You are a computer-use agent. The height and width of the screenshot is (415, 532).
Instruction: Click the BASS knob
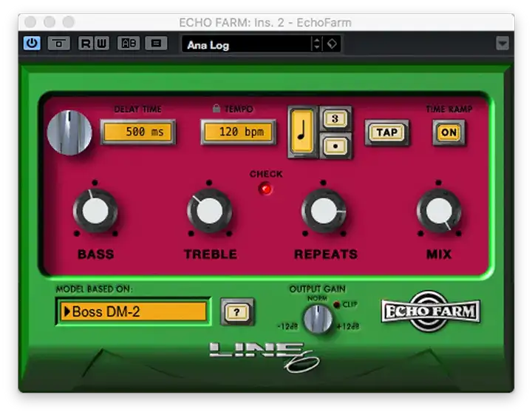[95, 211]
